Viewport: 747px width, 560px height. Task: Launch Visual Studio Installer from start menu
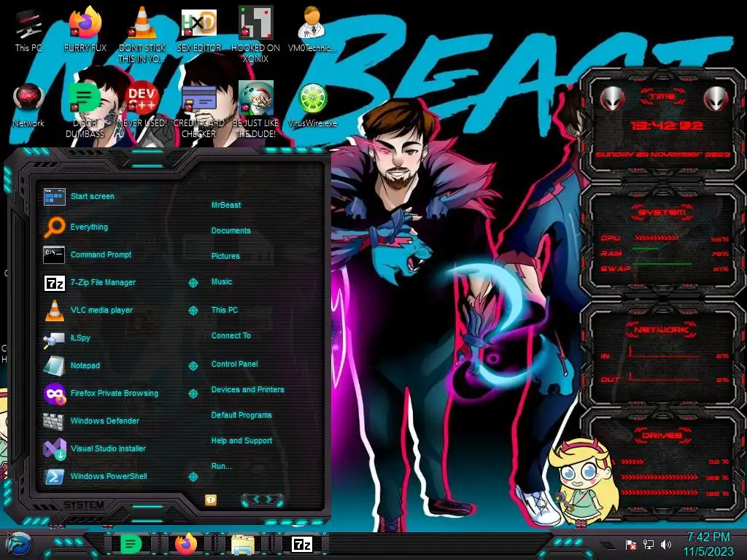point(108,448)
